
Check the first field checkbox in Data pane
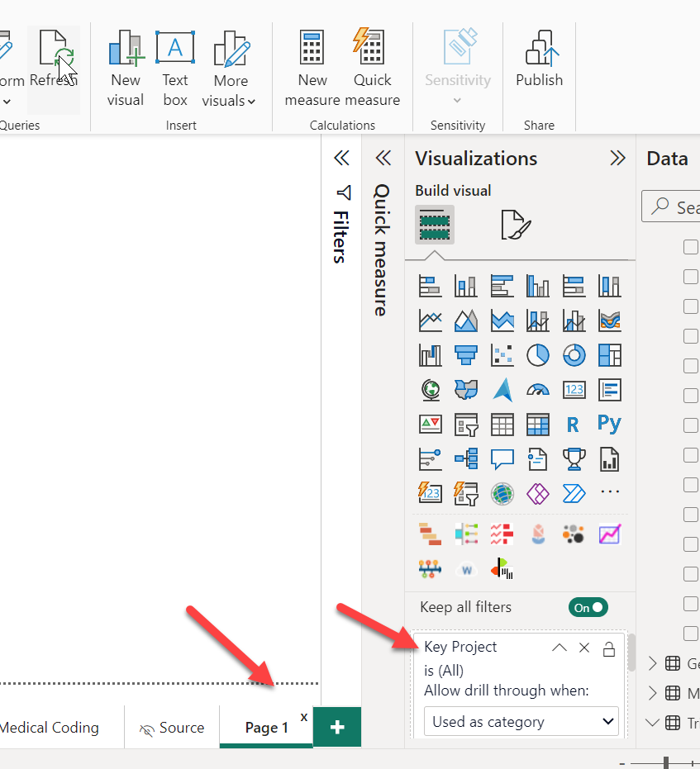click(691, 247)
